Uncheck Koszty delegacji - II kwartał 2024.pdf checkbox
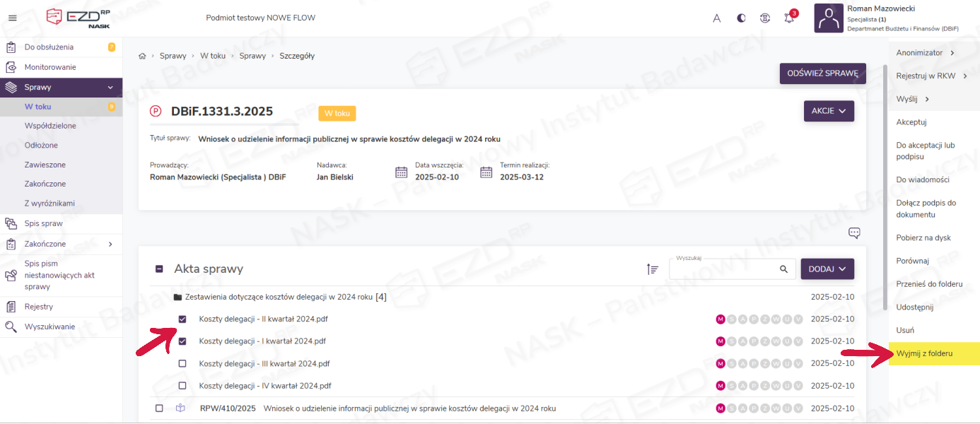980x424 pixels. pyautogui.click(x=182, y=319)
